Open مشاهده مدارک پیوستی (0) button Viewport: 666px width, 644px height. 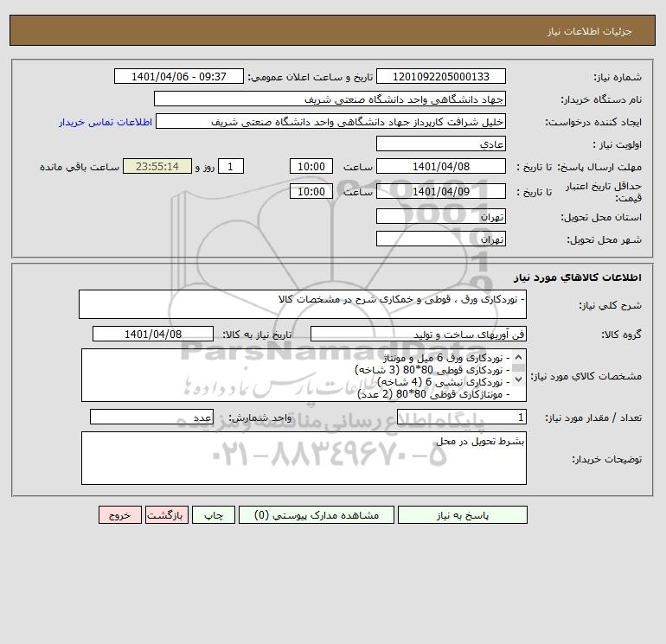(317, 515)
